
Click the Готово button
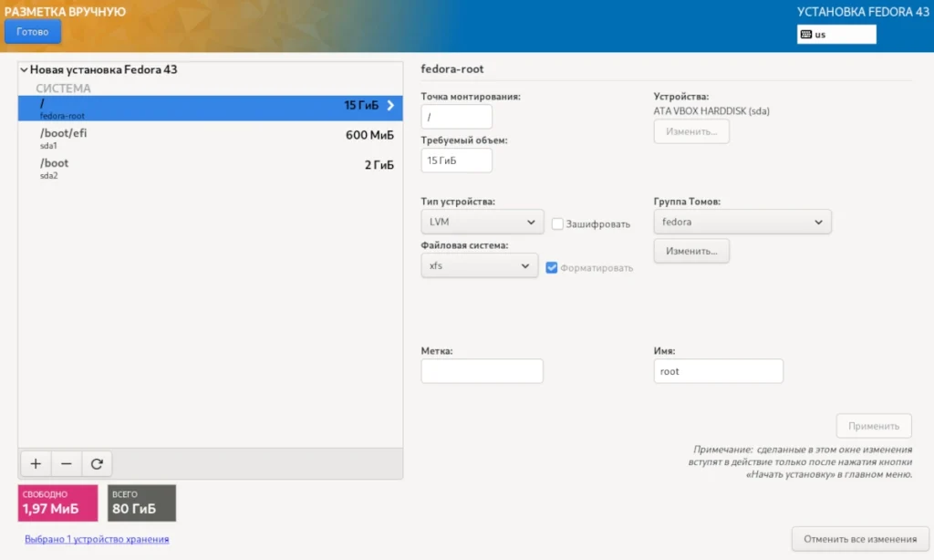(x=33, y=32)
